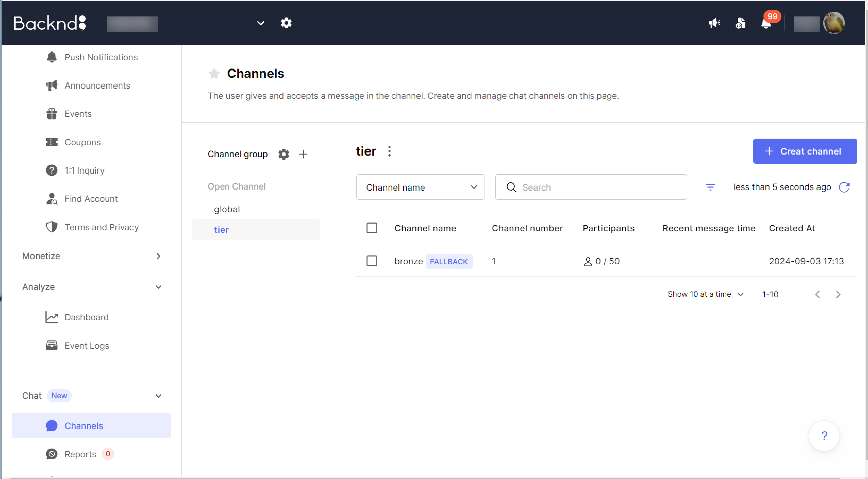868x479 pixels.
Task: Open the Channel name search-type dropdown
Action: pos(420,187)
